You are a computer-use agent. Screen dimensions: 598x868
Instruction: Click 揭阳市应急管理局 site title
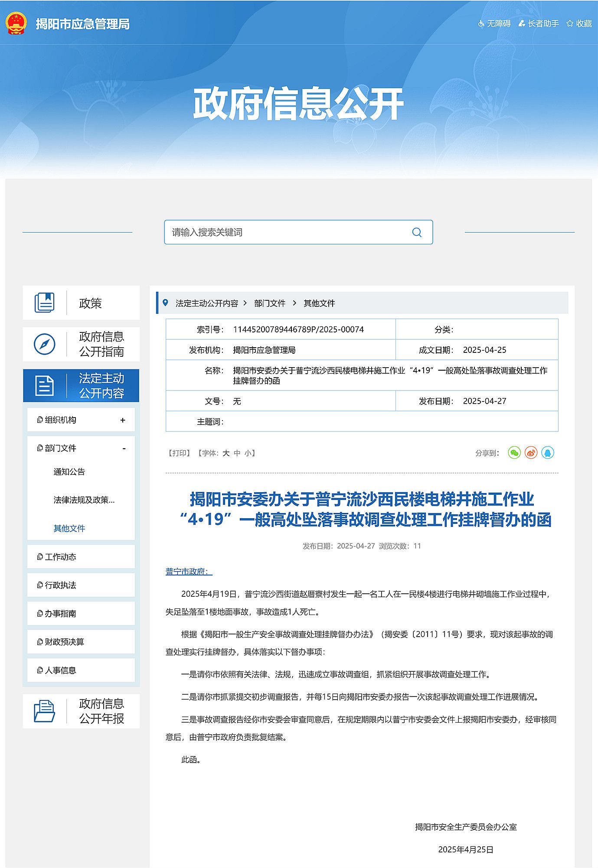coord(82,24)
